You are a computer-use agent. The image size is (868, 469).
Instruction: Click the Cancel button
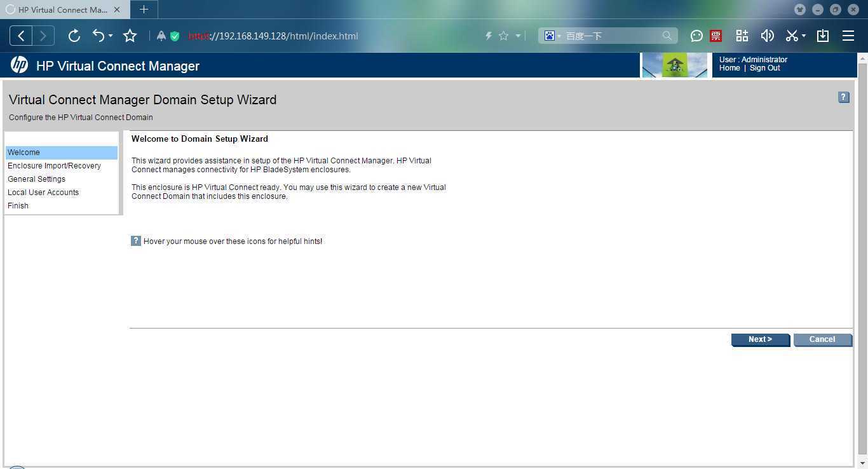pyautogui.click(x=822, y=339)
